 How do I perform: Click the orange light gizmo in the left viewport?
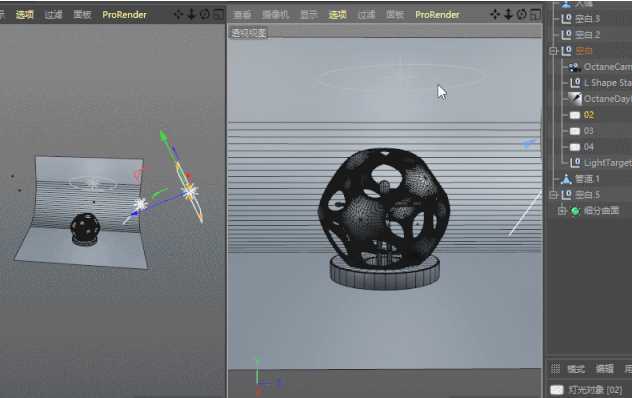click(x=189, y=194)
